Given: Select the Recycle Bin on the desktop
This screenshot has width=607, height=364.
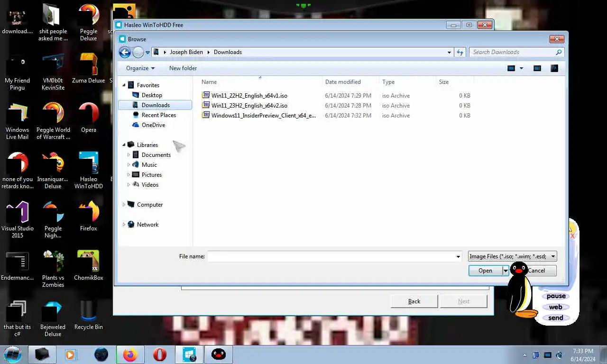Looking at the screenshot, I should 89,315.
